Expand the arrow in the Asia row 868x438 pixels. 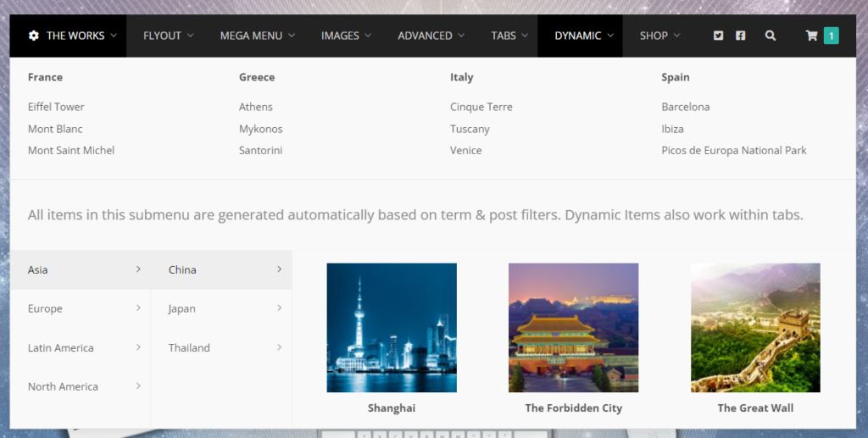click(x=138, y=269)
